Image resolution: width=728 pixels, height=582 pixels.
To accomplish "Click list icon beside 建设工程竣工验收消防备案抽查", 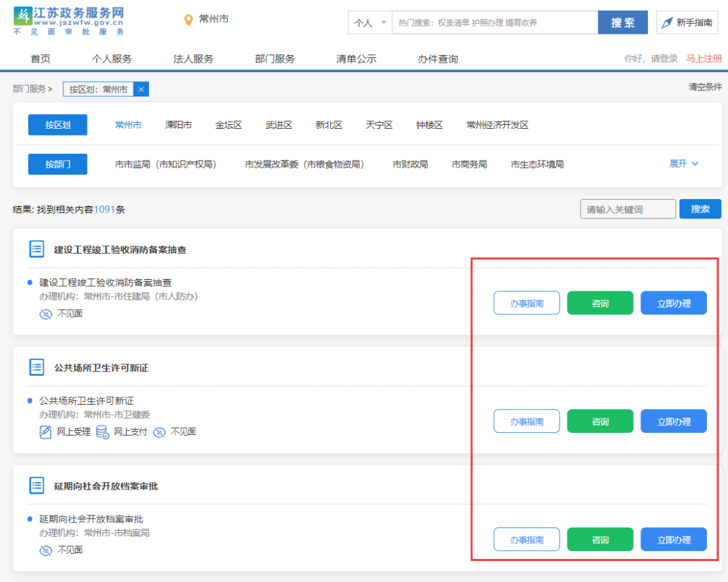I will 36,249.
